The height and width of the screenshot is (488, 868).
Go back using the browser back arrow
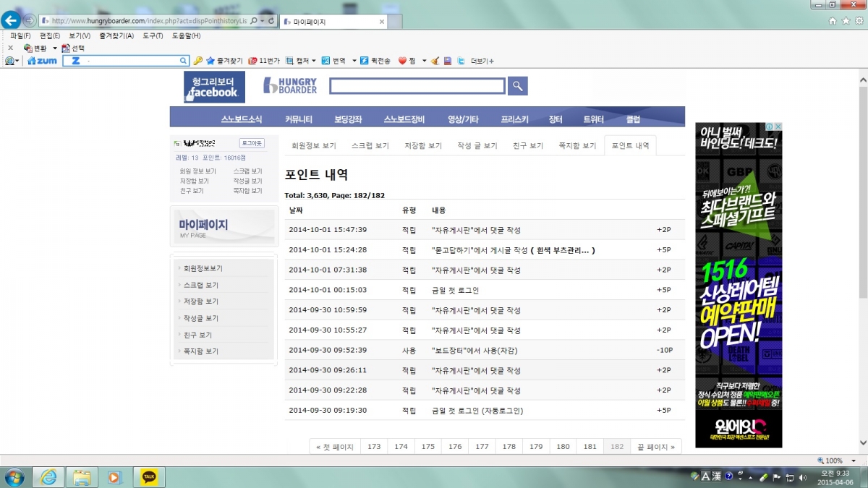[x=10, y=20]
